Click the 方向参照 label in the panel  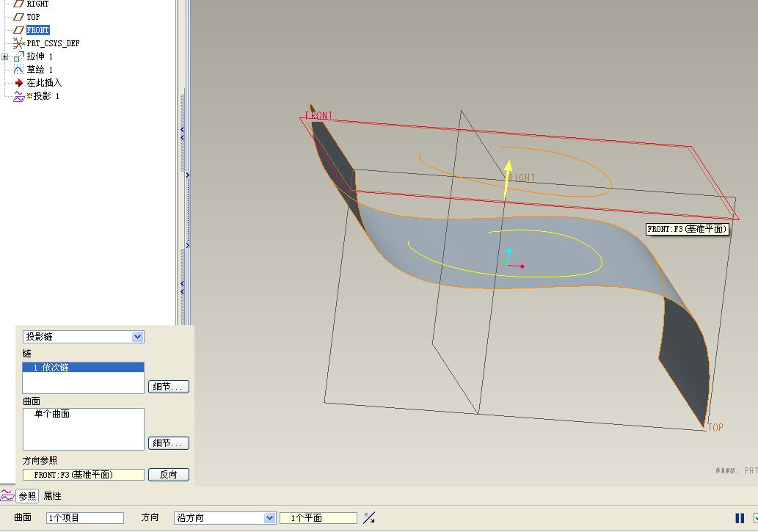click(x=40, y=460)
